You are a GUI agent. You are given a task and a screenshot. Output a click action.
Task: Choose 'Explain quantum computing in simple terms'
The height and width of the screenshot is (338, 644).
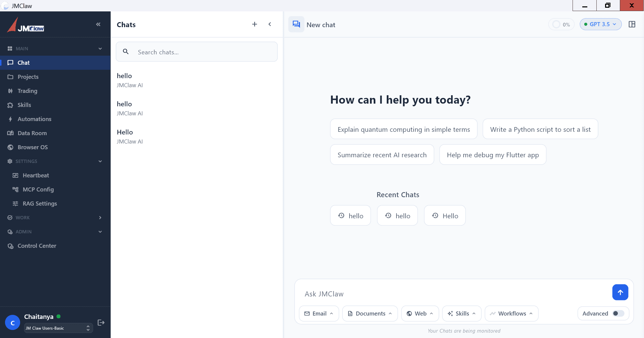tap(404, 129)
